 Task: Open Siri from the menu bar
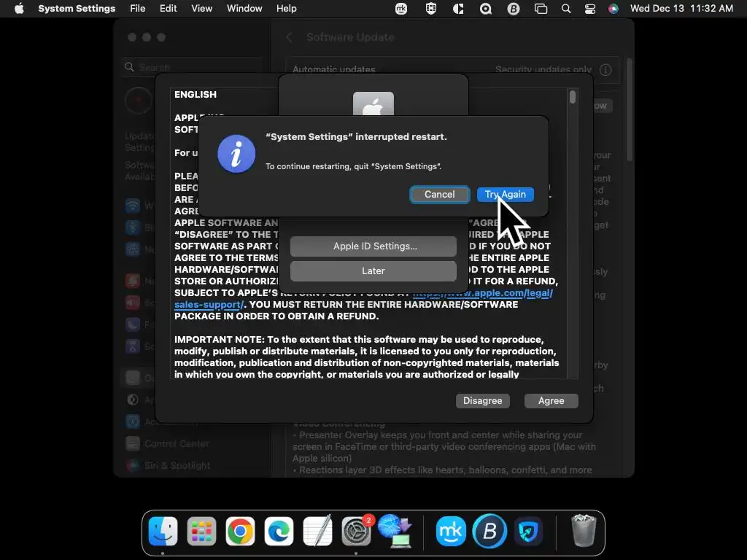(x=613, y=9)
